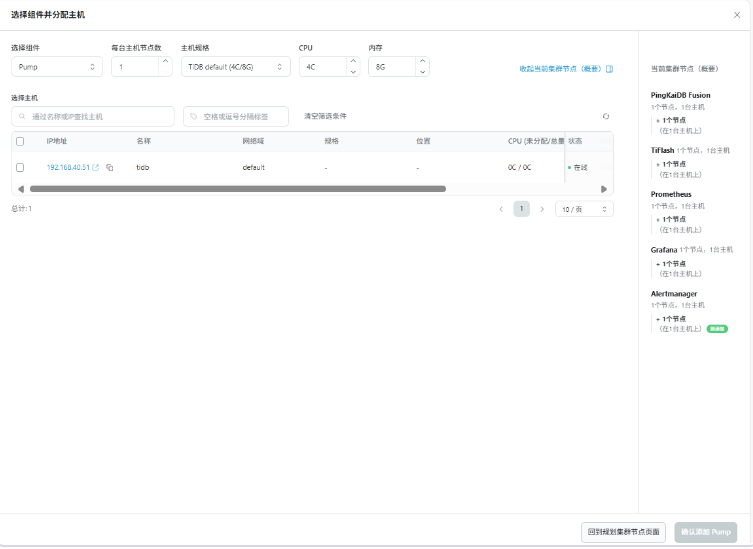Check the row for host tidb

(20, 167)
